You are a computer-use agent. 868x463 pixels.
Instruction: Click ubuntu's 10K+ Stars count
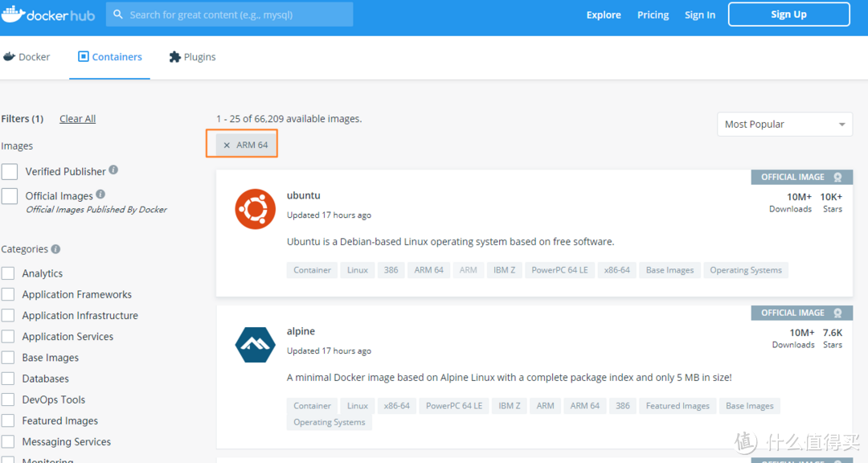tap(832, 197)
